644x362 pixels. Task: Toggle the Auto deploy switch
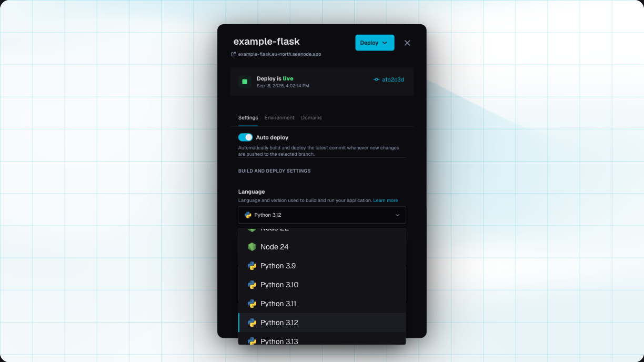(x=245, y=137)
